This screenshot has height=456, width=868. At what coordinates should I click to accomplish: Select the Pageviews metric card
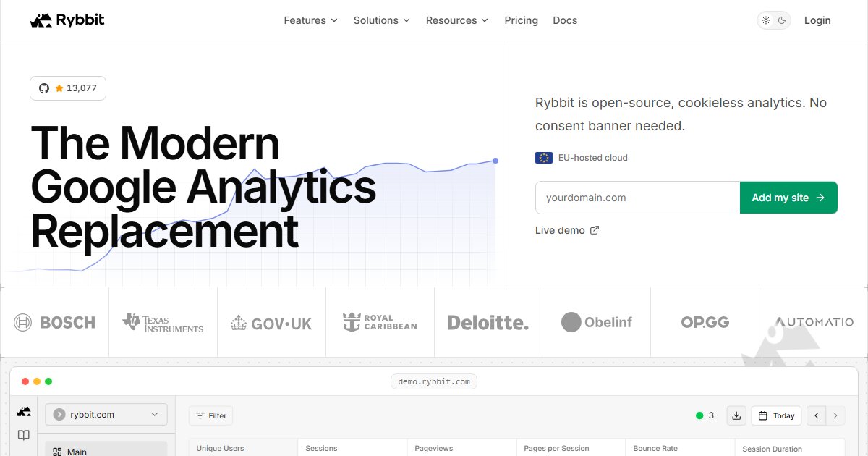pyautogui.click(x=461, y=447)
